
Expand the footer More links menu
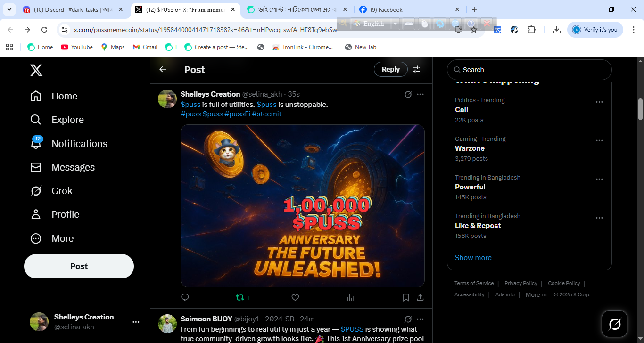[536, 294]
